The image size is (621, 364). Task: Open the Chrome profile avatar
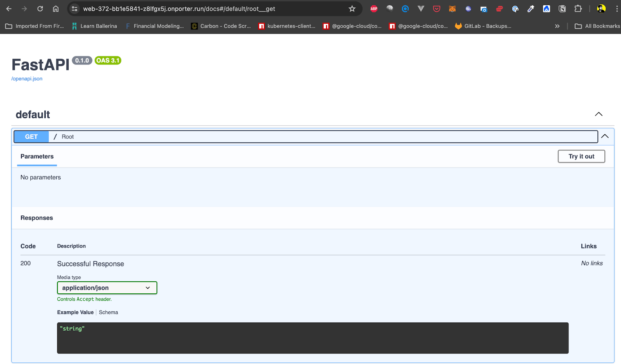pyautogui.click(x=601, y=9)
